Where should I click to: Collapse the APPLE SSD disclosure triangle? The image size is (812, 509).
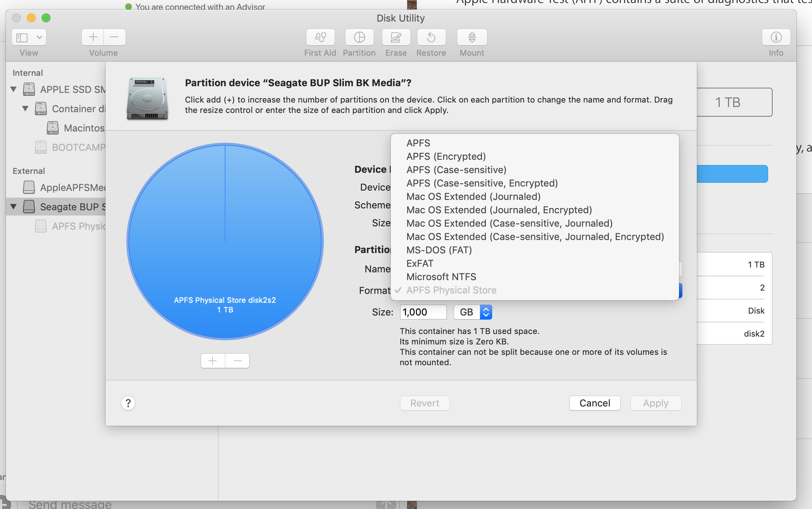pyautogui.click(x=14, y=89)
